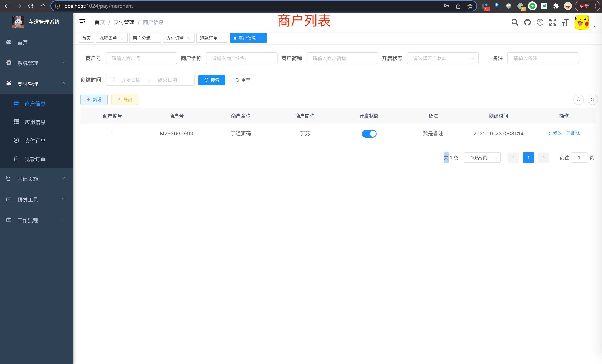Click 修改 link on the merchant row
The image size is (602, 364).
pyautogui.click(x=555, y=133)
